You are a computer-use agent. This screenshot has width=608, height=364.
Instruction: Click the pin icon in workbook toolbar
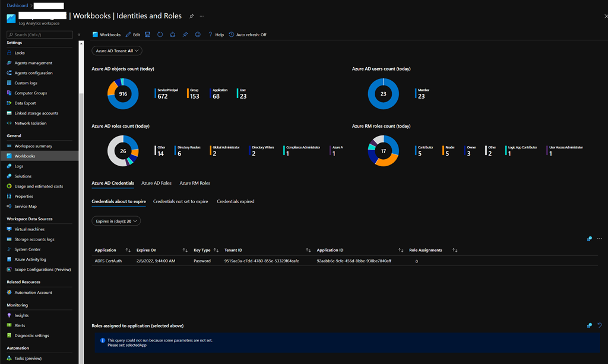[185, 35]
